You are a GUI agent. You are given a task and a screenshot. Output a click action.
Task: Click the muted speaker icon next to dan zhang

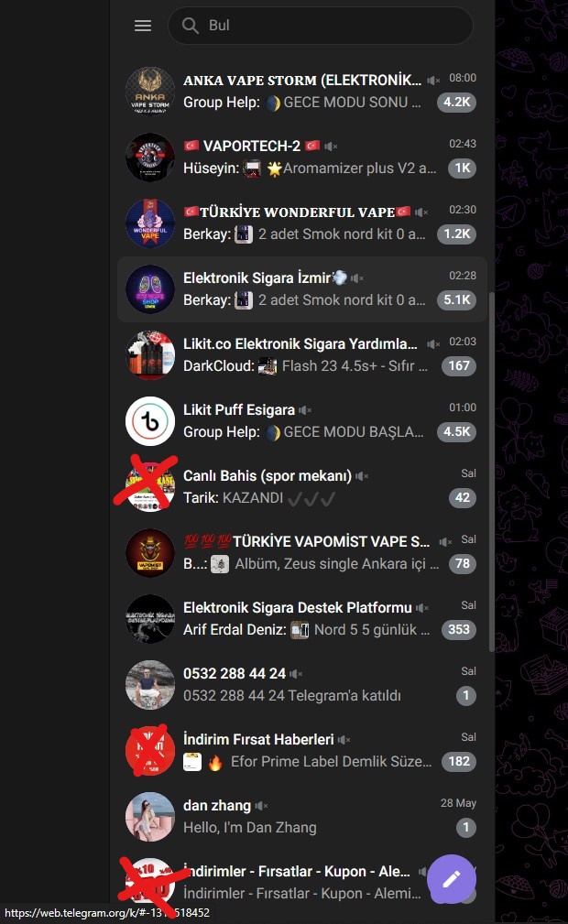[x=261, y=806]
